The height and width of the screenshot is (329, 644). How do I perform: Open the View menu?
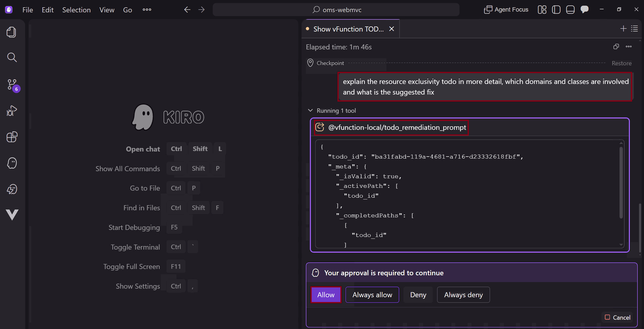click(x=107, y=10)
